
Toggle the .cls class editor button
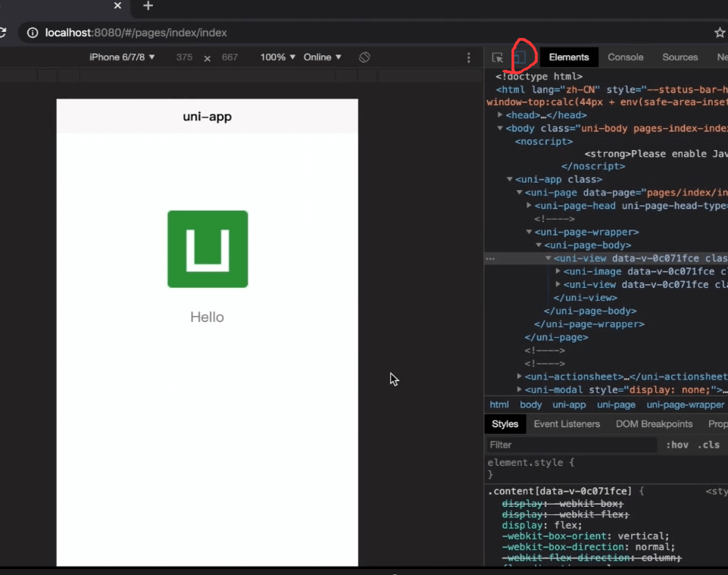tap(708, 445)
